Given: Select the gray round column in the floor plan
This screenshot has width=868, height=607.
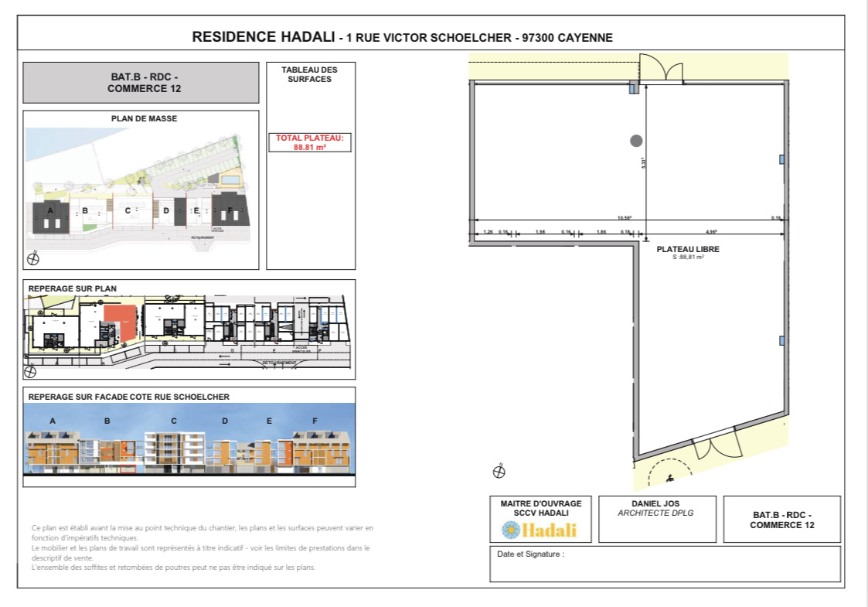Looking at the screenshot, I should click(636, 141).
